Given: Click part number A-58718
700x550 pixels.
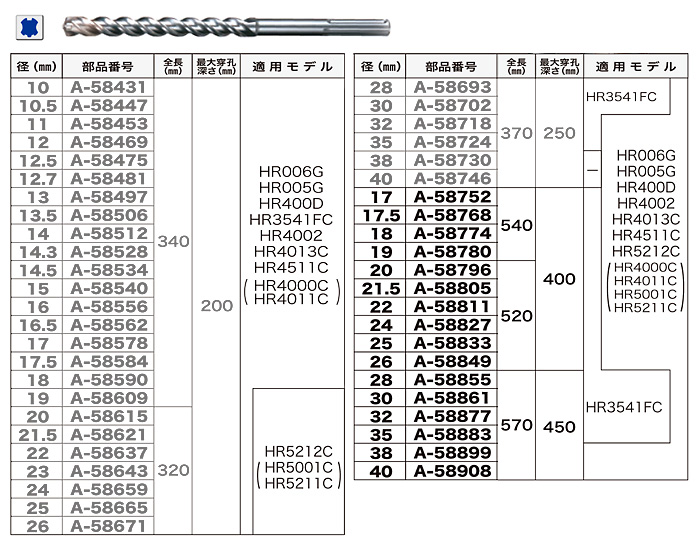Looking at the screenshot, I should (x=453, y=124).
